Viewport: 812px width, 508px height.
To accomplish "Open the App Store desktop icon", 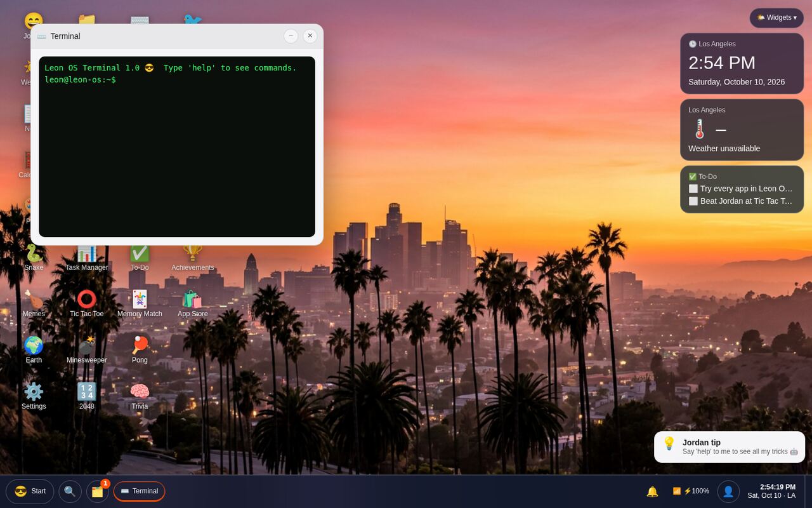I will tap(193, 303).
